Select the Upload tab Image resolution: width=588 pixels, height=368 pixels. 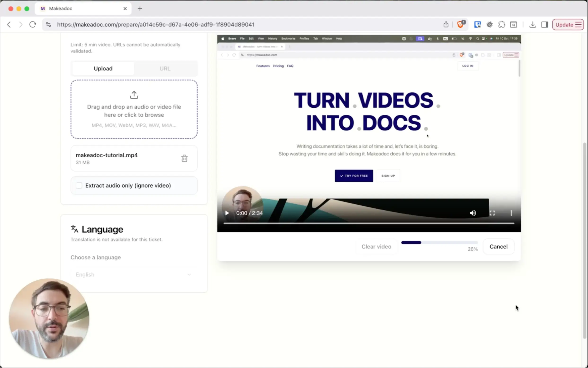pyautogui.click(x=103, y=68)
